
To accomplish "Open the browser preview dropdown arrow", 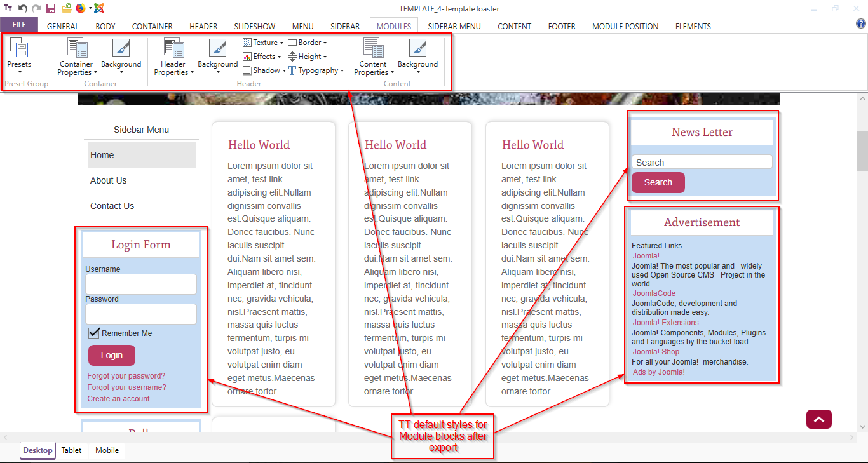I will coord(90,8).
